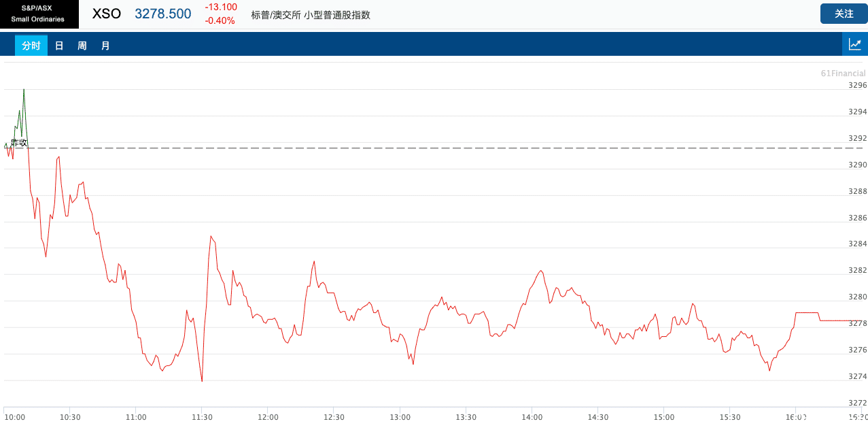Click the 3284 price axis label
868x428 pixels.
pyautogui.click(x=858, y=244)
